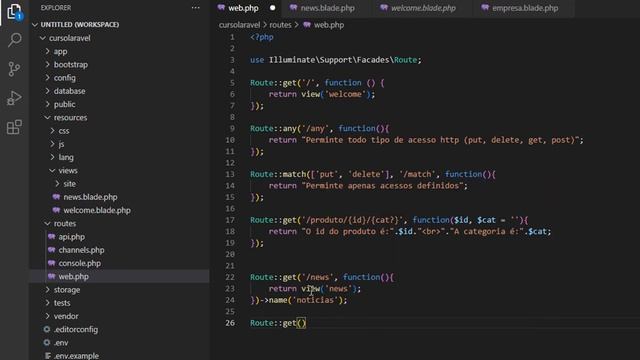Expand the app folder
The height and width of the screenshot is (360, 640).
47,51
